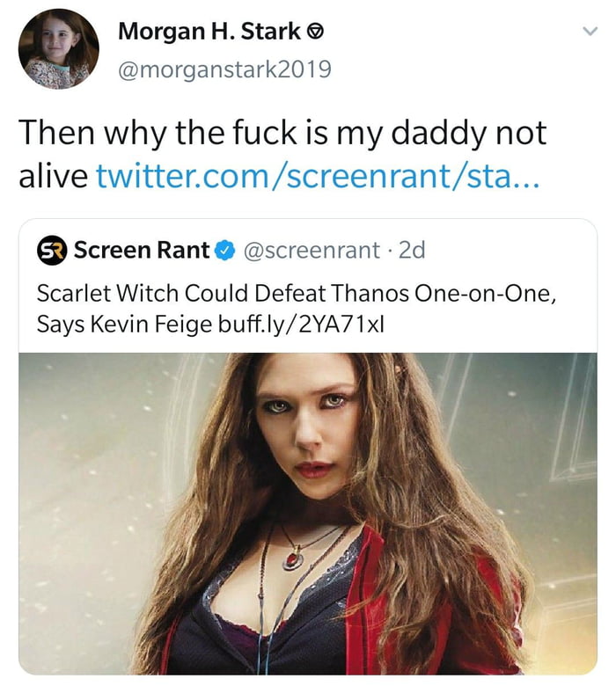Open the @screenrant handle
This screenshot has height=686, width=616.
click(310, 251)
